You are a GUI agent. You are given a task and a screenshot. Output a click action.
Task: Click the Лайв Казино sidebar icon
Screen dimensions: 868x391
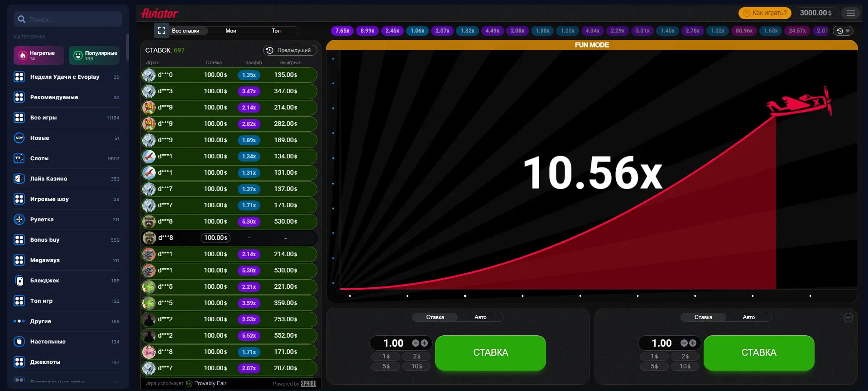[x=19, y=179]
